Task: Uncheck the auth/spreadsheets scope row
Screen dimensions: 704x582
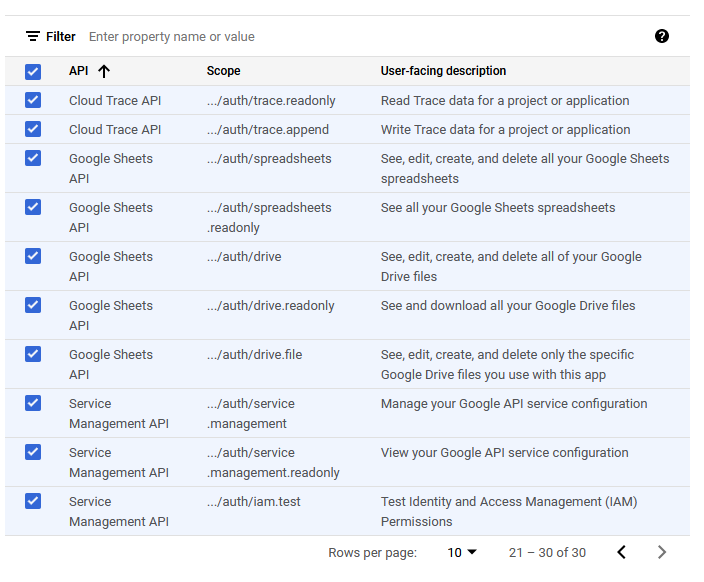Action: 33,158
